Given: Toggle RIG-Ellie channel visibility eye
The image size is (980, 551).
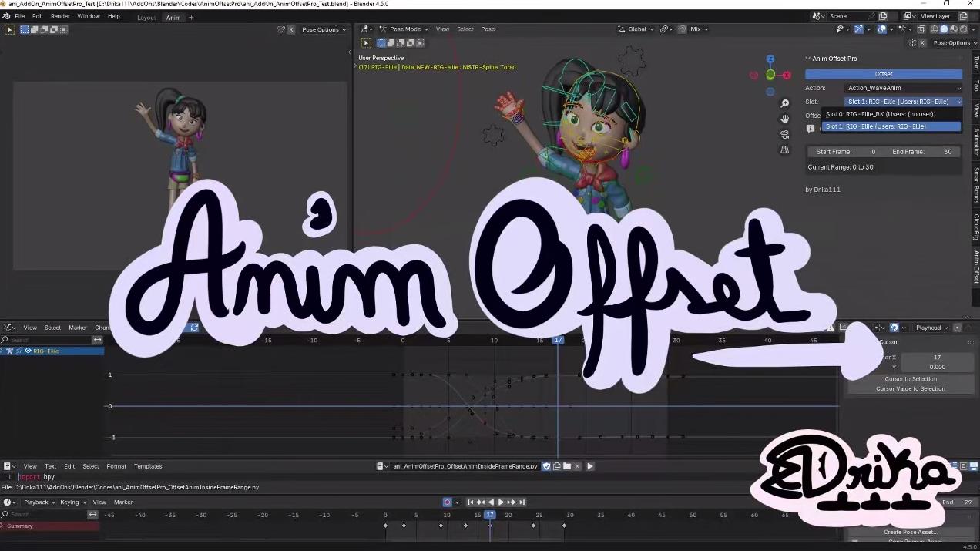Looking at the screenshot, I should tap(28, 351).
